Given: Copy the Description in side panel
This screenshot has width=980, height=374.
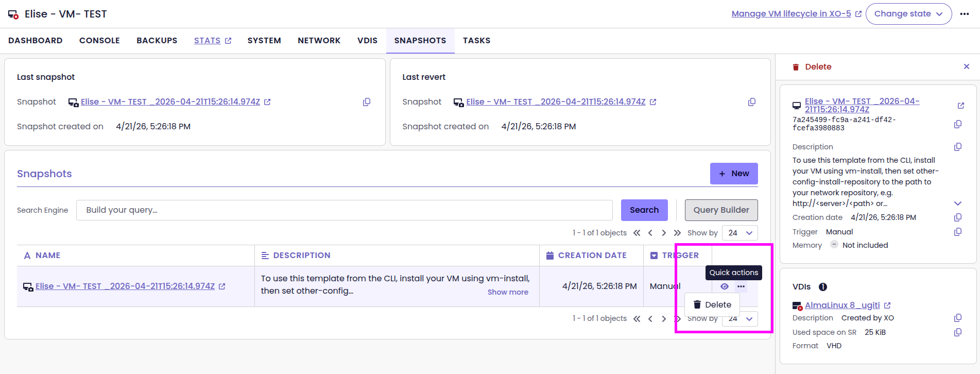Looking at the screenshot, I should [957, 147].
